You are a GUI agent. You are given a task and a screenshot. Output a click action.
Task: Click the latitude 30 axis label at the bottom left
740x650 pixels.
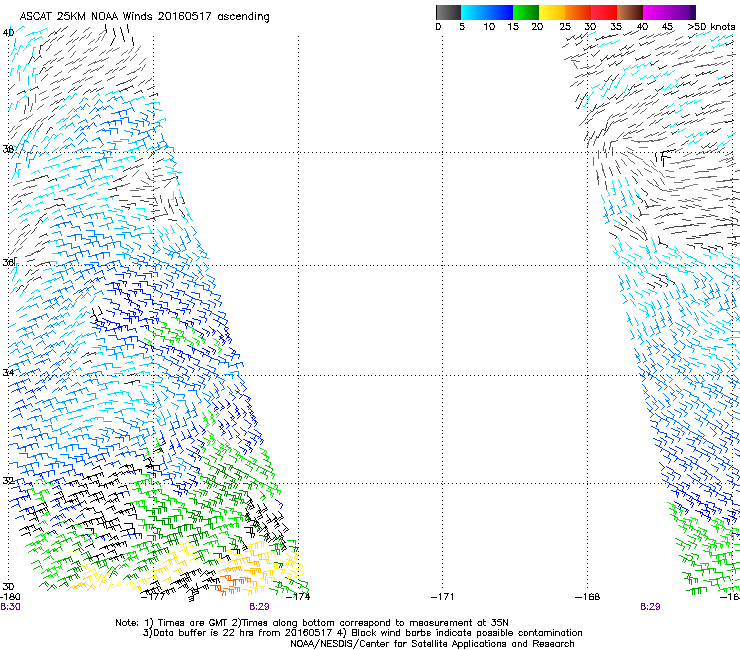coord(8,587)
